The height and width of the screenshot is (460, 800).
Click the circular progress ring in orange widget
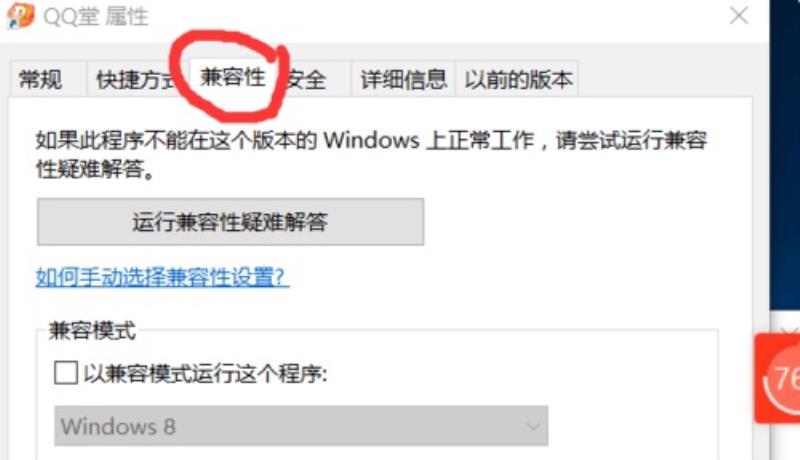point(783,379)
